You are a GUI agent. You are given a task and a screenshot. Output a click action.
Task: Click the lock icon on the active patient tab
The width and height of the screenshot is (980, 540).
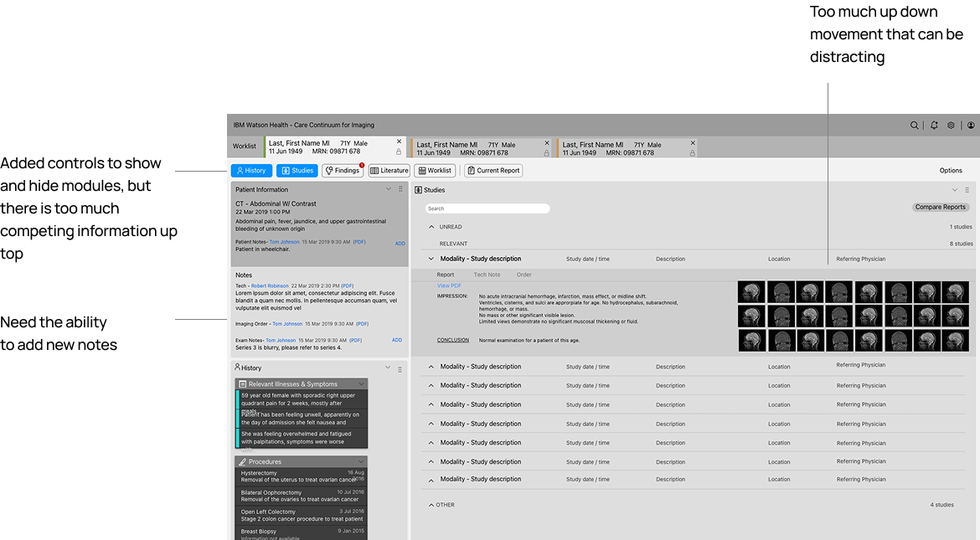(x=399, y=152)
